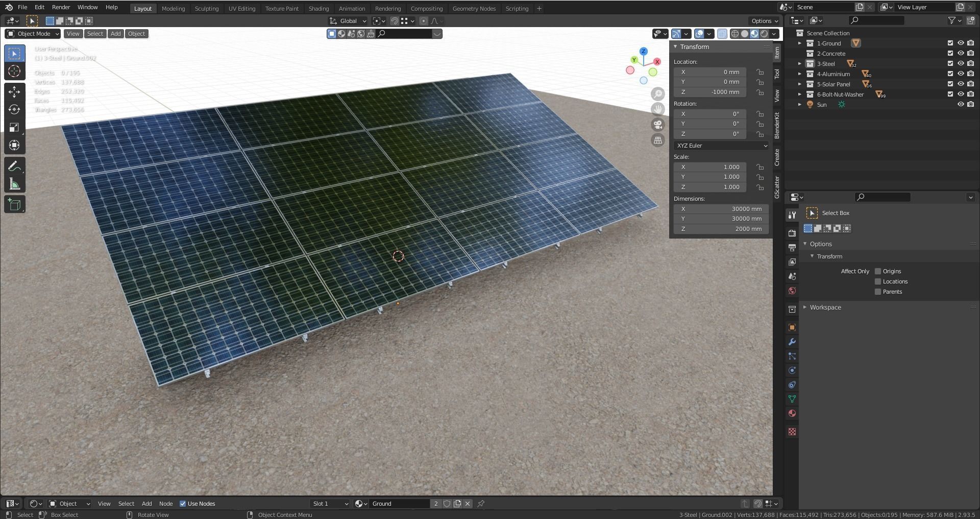This screenshot has height=519, width=980.
Task: Disable render for 6-Bolt-Nut-Washer collection
Action: [971, 95]
